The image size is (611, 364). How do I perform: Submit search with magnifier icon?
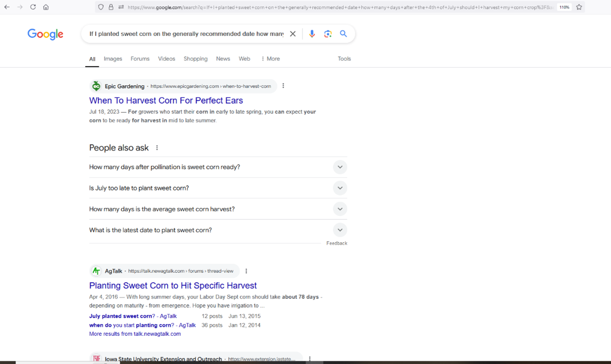[343, 34]
